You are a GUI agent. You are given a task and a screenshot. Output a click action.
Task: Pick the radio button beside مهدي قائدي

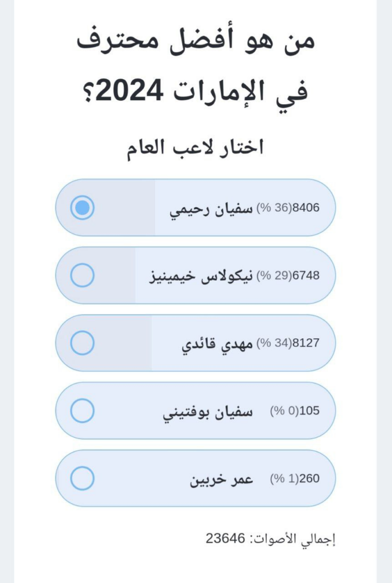click(82, 343)
